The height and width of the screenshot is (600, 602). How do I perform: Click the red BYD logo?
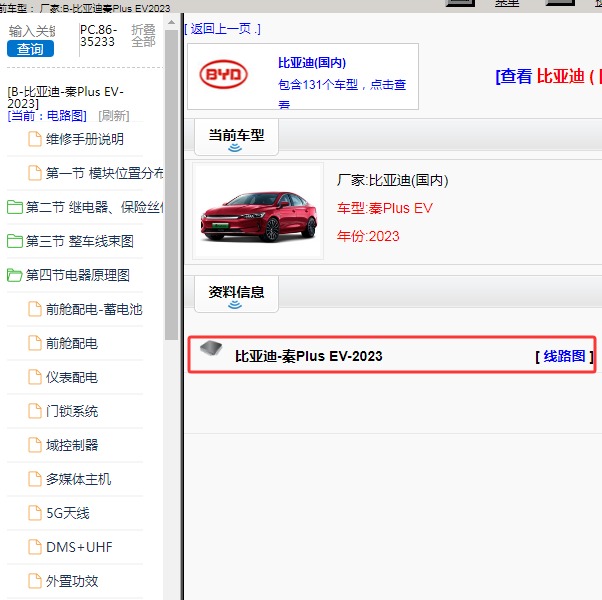tap(223, 74)
